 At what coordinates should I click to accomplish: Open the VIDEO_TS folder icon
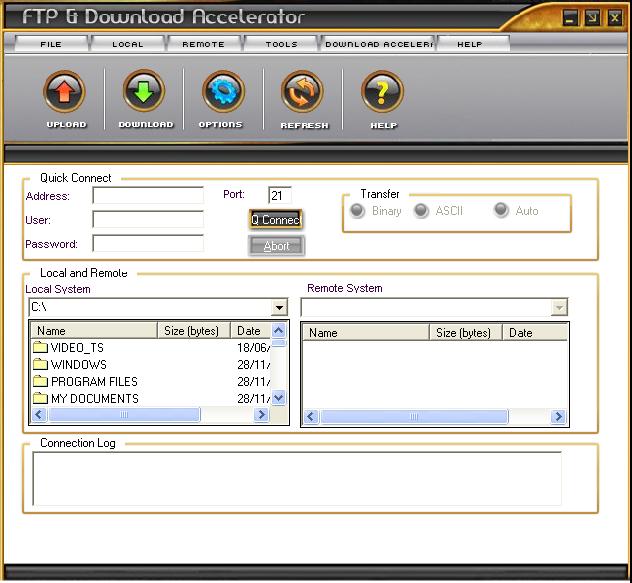(x=40, y=347)
